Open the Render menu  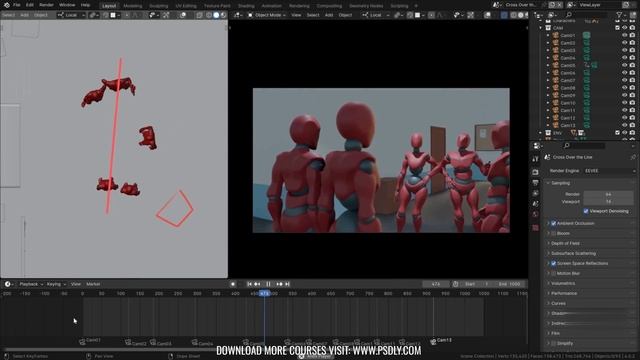click(47, 5)
